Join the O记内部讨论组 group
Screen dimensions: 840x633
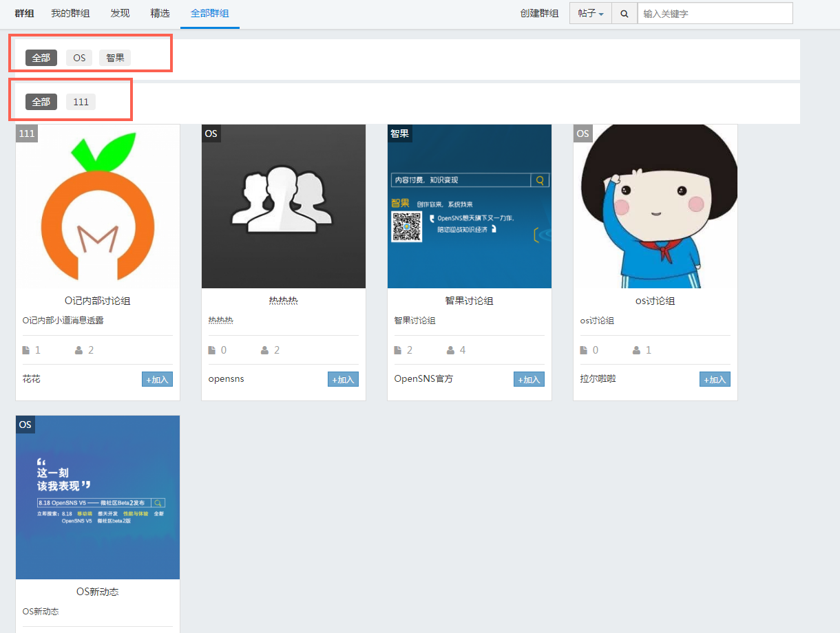158,379
